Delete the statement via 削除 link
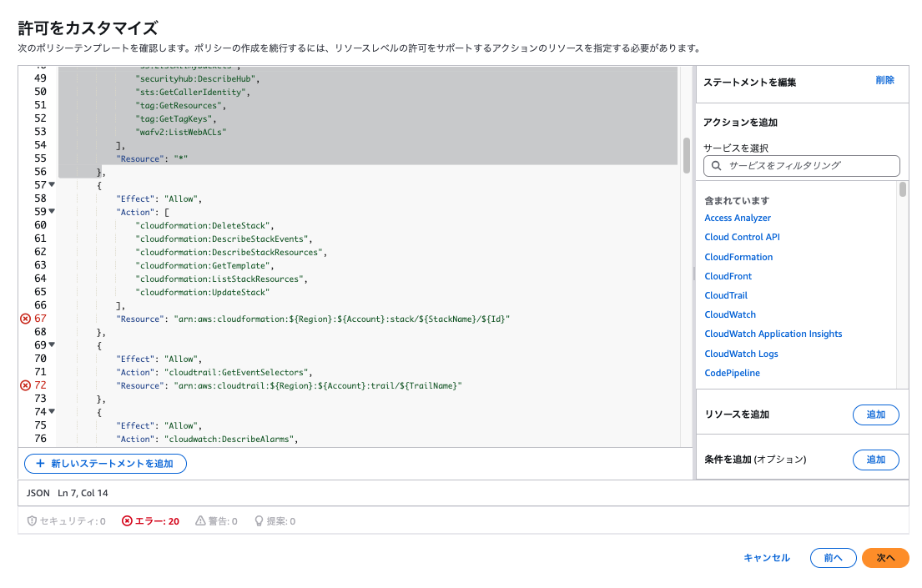Viewport: 922px width, 588px height. 884,80
